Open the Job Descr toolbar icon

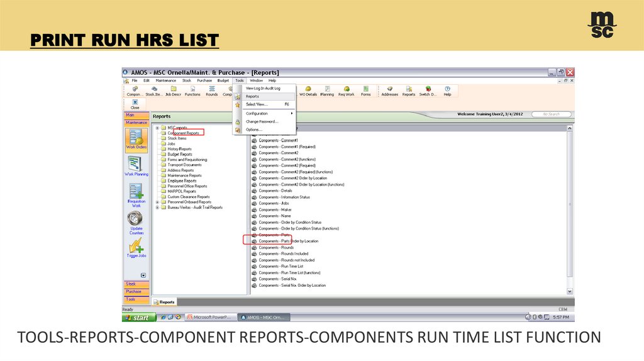(x=173, y=91)
